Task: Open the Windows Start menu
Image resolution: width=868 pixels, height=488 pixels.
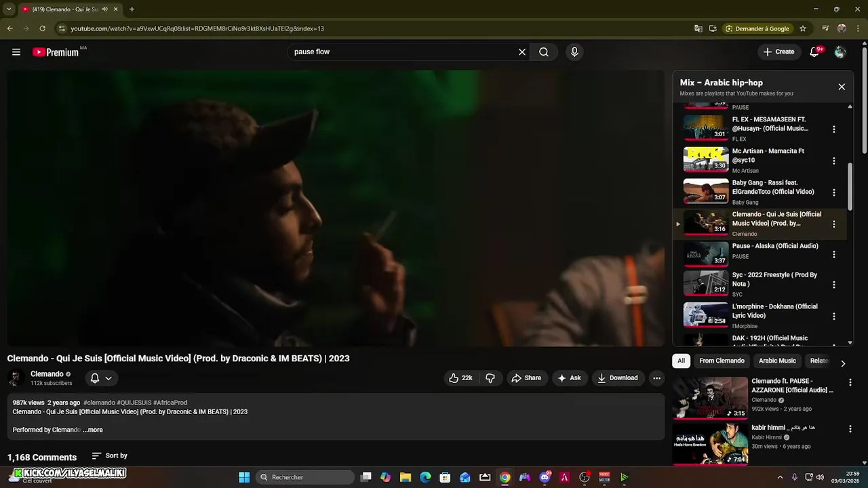Action: click(244, 477)
